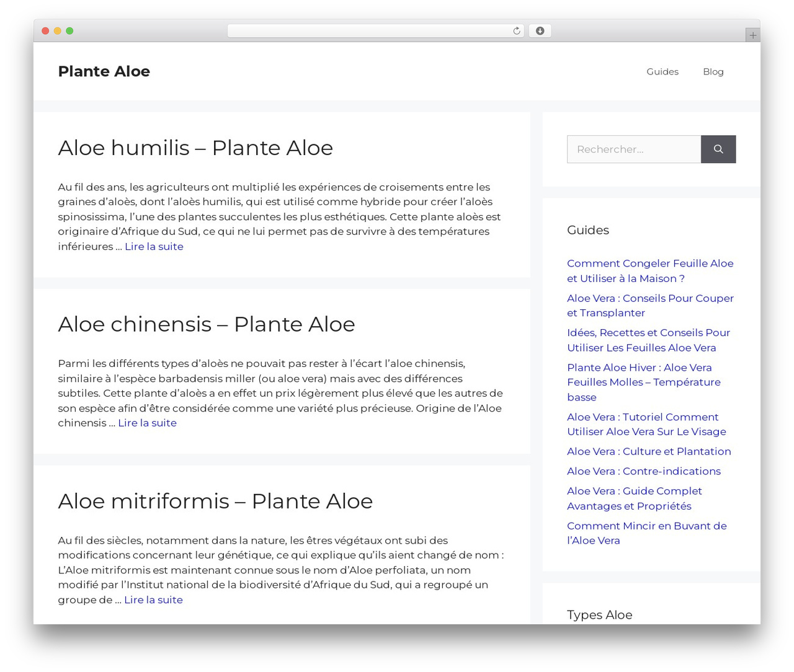The width and height of the screenshot is (794, 672).
Task: Open guide Tutoriel Aloe Vera Sur Le Visage
Action: [646, 425]
